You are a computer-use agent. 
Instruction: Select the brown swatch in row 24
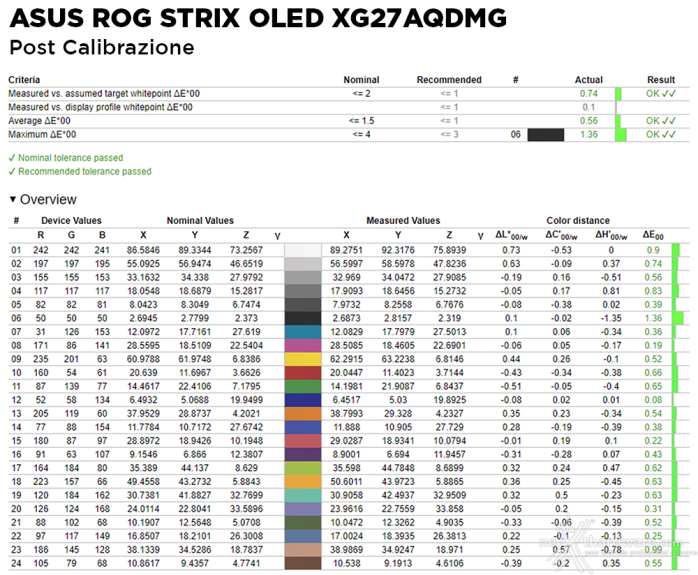[303, 563]
